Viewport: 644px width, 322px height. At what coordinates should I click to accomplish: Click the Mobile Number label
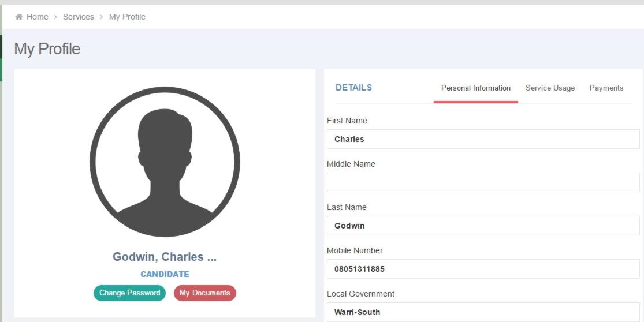pyautogui.click(x=355, y=250)
